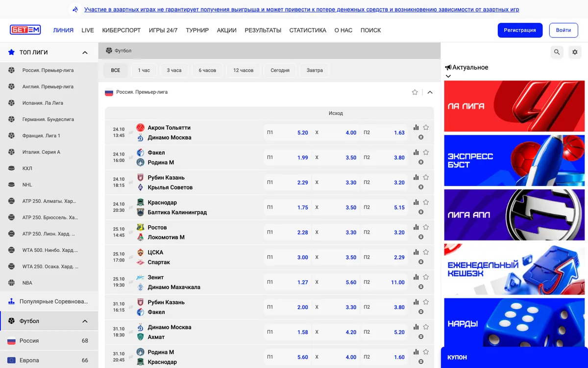Screen dimensions: 588x368
Task: Click tennis icon beside WTA 500. Нинбо
Action: (x=12, y=250)
